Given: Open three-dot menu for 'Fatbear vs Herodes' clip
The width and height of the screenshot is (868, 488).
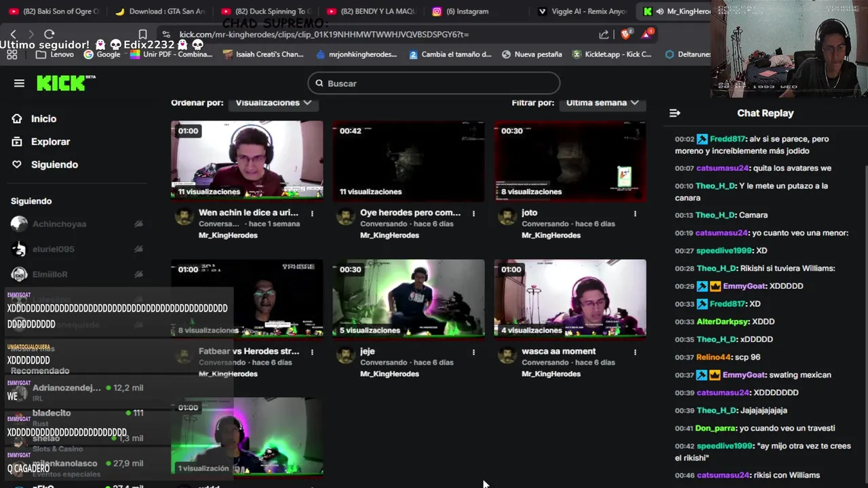Looking at the screenshot, I should pos(312,352).
